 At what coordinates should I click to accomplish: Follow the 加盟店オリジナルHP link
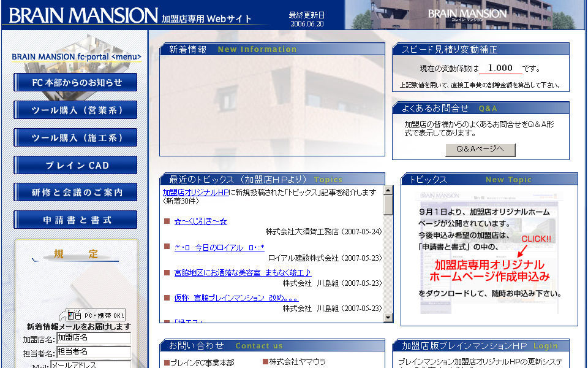click(196, 192)
